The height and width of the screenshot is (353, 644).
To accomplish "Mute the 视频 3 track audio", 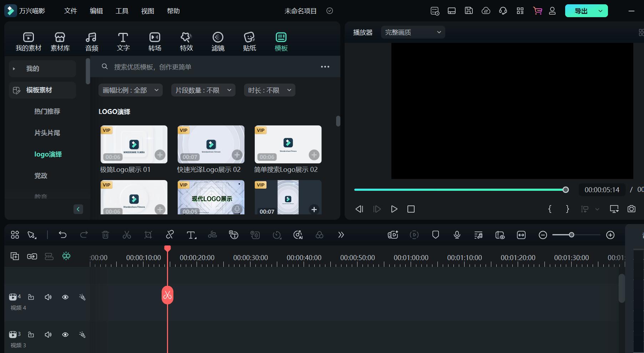I will [48, 335].
